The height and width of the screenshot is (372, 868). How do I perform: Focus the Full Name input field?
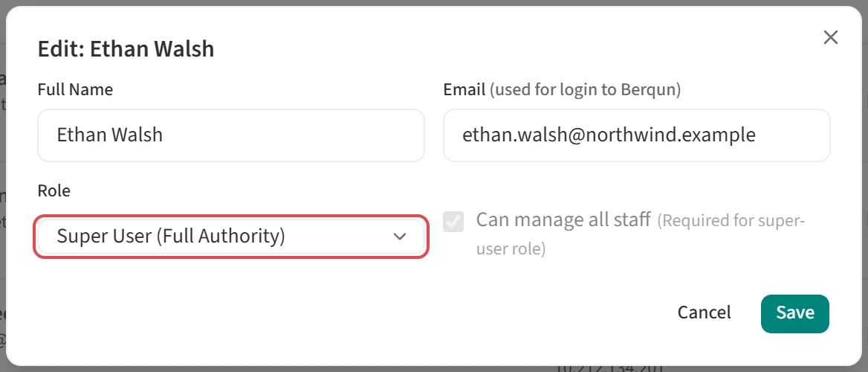pyautogui.click(x=231, y=135)
